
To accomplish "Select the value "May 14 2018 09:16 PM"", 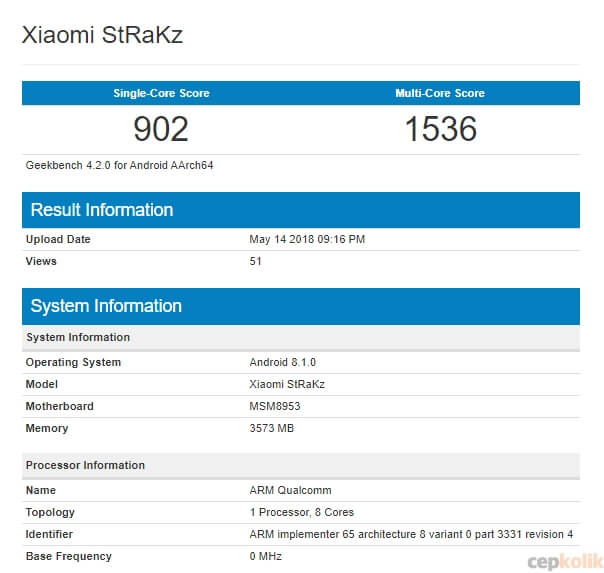I will (x=307, y=239).
